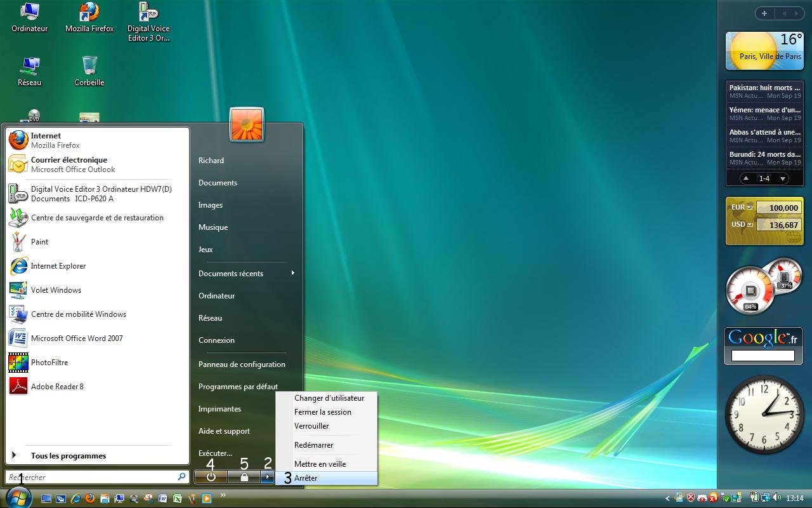Launch Microsoft Office Word 2007
The width and height of the screenshot is (812, 508).
[98, 338]
